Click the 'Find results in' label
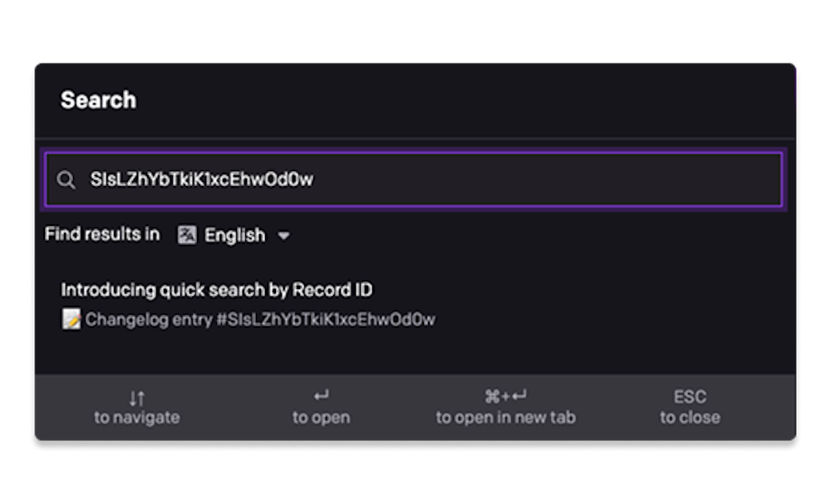 point(102,234)
